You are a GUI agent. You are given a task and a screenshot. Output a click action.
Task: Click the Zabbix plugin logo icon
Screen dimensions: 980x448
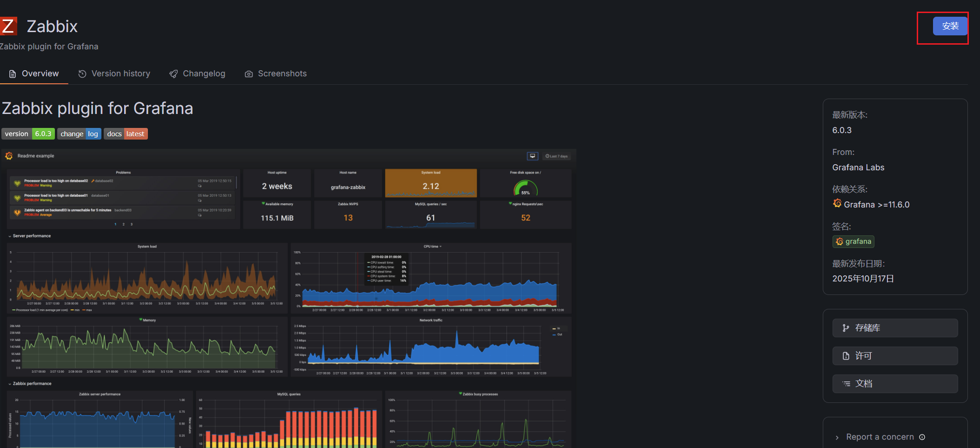[x=8, y=26]
